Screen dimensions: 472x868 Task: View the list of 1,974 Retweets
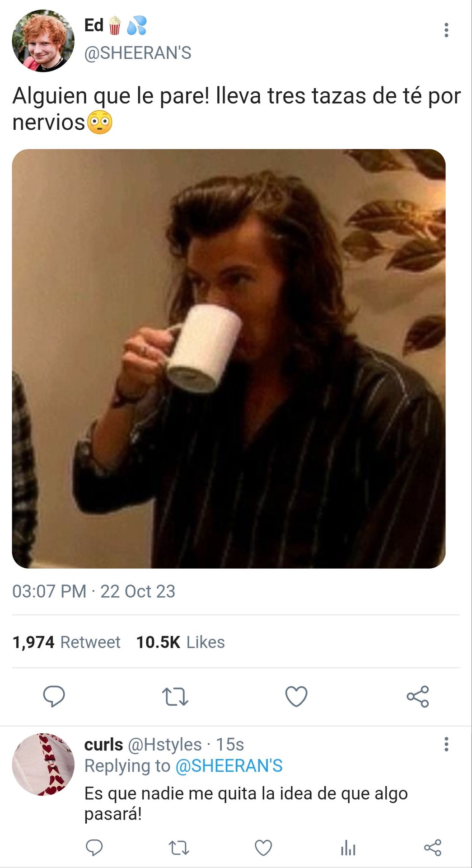66,642
